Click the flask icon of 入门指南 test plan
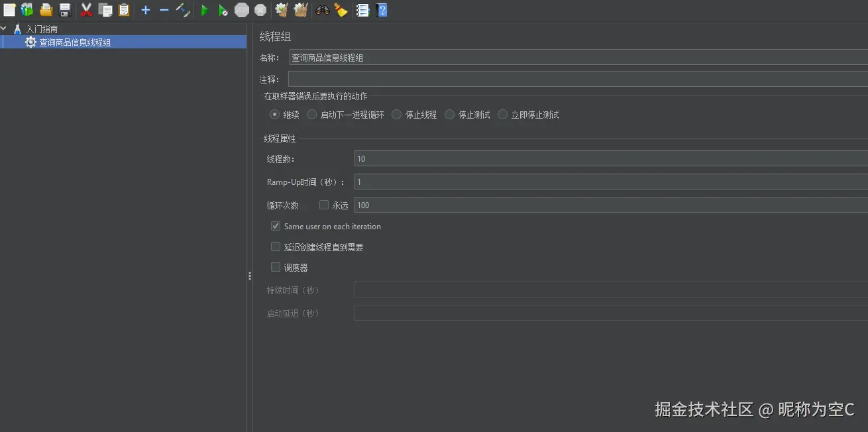Screen dimensions: 868x432 [18, 29]
